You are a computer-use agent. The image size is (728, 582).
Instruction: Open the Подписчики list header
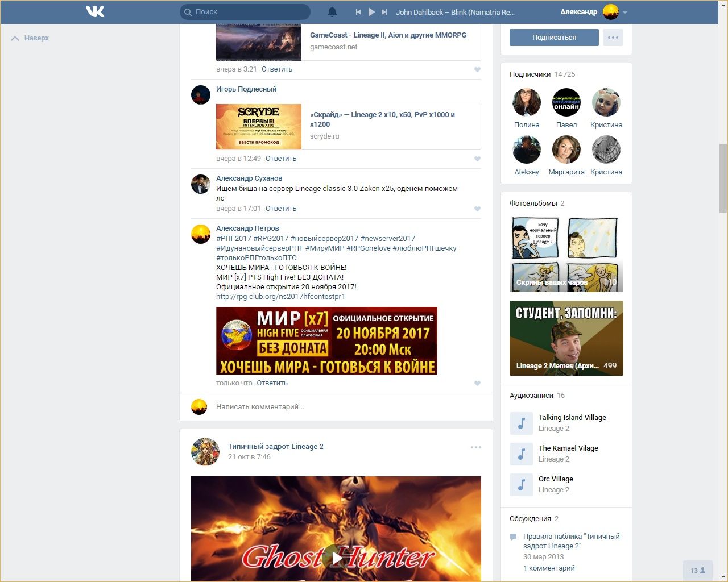543,74
